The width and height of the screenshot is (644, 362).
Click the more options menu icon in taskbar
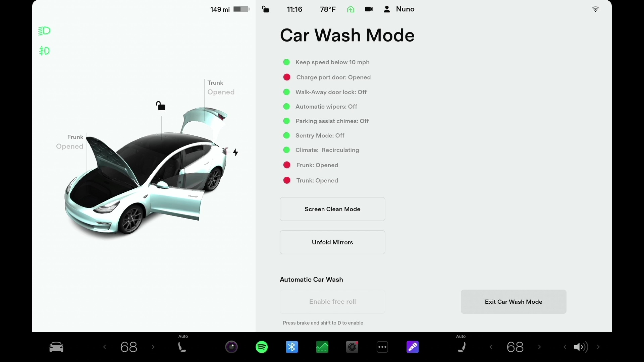click(382, 347)
